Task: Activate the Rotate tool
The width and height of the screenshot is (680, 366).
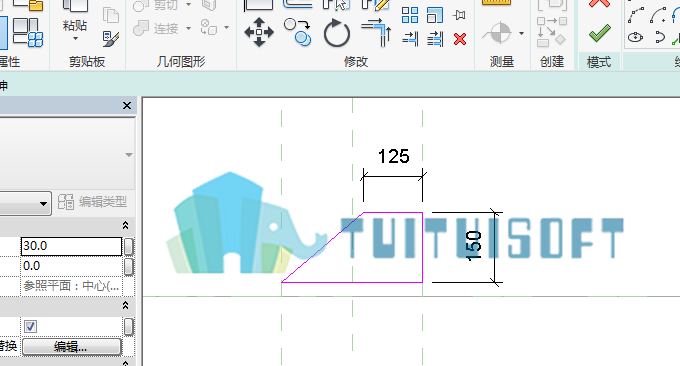Action: tap(337, 33)
